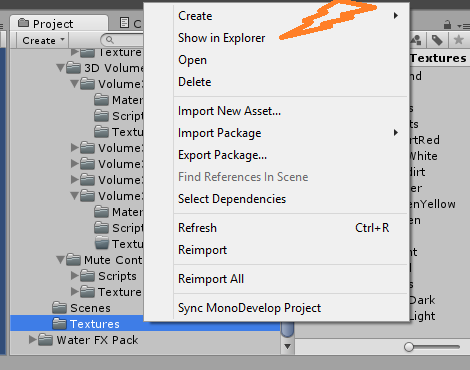Click the favorites star icon
Screen dimensions: 470x370
[459, 40]
